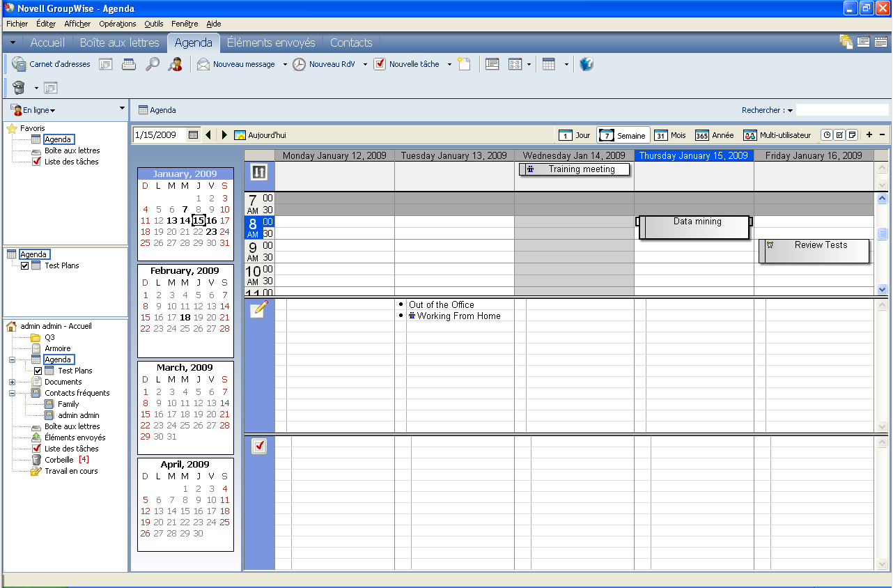This screenshot has width=893, height=588.
Task: Click the minus zoom-out calendar button
Action: point(882,135)
